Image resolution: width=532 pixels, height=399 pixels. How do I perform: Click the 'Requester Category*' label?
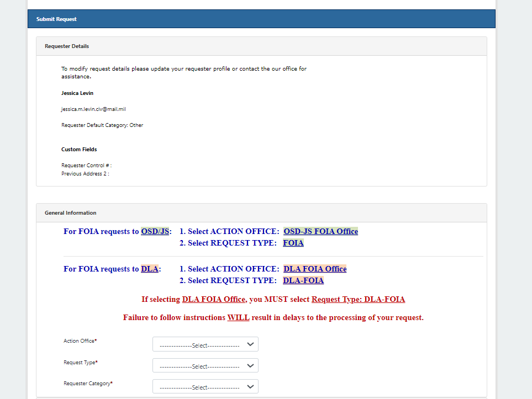coord(88,384)
